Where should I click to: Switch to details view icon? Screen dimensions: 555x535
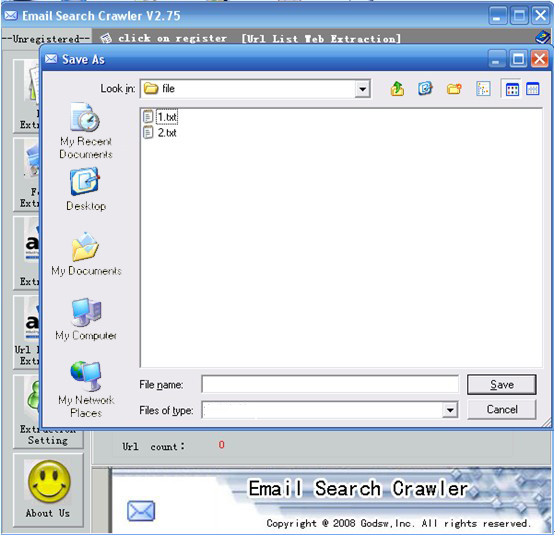coord(532,89)
